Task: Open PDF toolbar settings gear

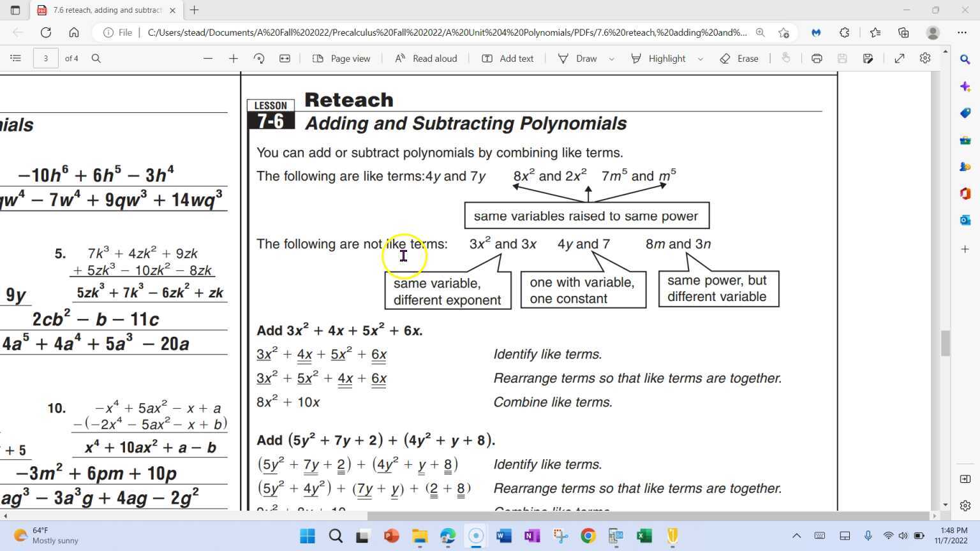Action: [x=925, y=58]
